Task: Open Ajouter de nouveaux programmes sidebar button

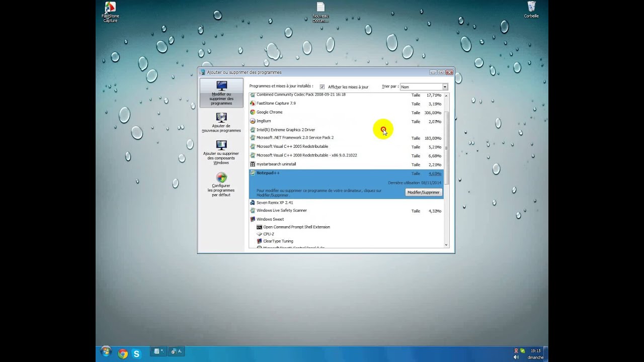Action: [221, 123]
